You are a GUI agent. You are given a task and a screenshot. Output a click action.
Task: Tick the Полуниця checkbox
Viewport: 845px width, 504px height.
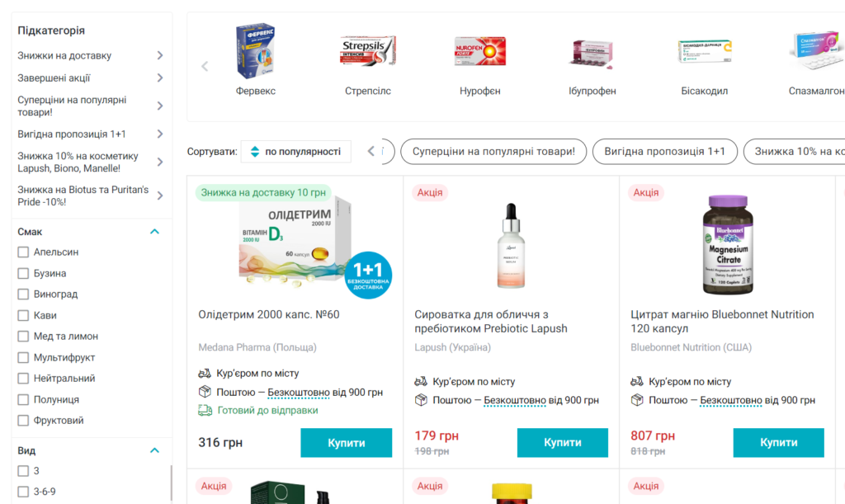[23, 399]
